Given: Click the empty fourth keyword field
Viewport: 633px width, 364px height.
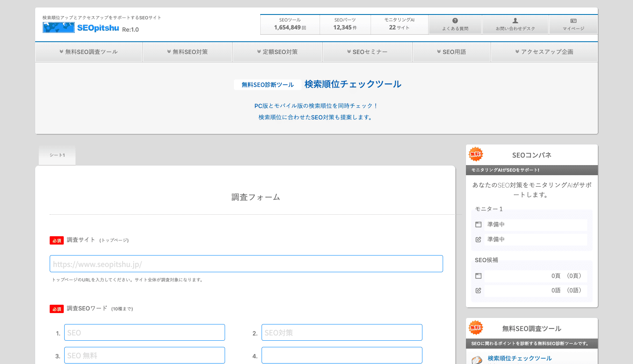Looking at the screenshot, I should [342, 355].
